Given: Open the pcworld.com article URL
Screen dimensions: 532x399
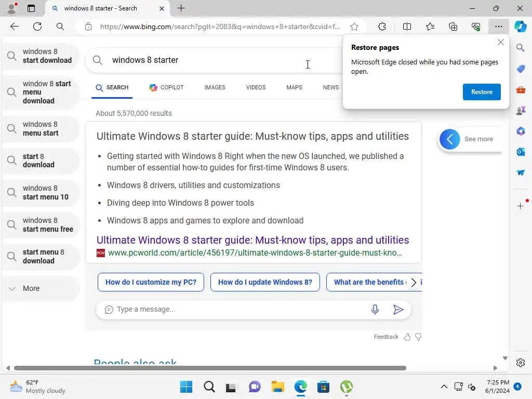Looking at the screenshot, I should point(255,253).
